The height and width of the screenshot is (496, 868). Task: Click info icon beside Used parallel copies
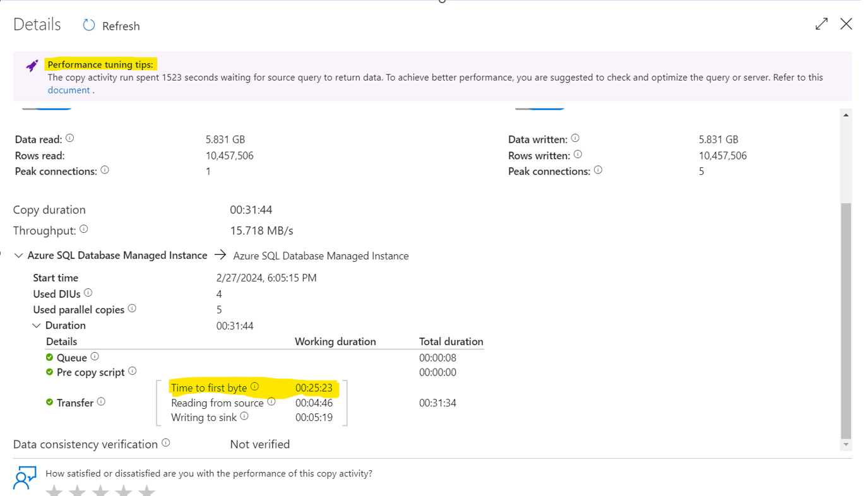point(132,309)
